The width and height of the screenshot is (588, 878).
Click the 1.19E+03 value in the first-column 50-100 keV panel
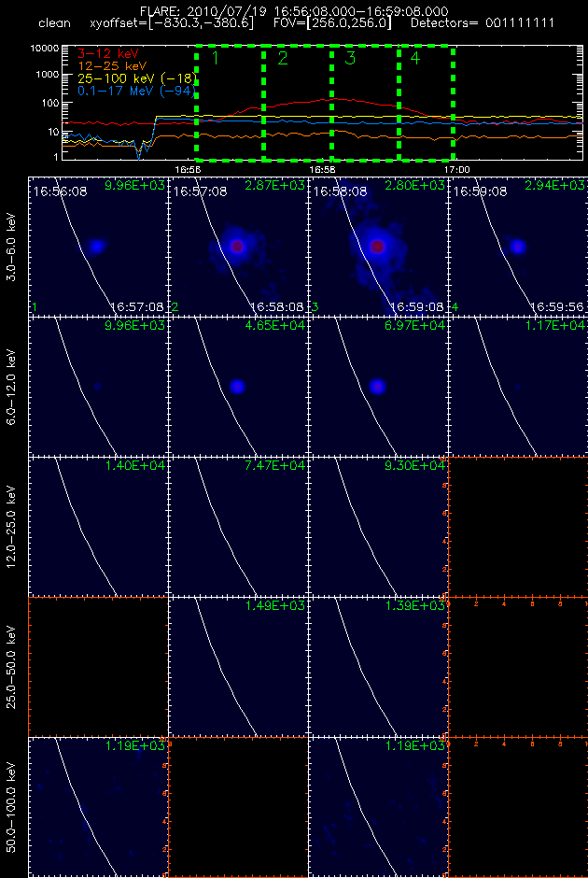pos(134,746)
